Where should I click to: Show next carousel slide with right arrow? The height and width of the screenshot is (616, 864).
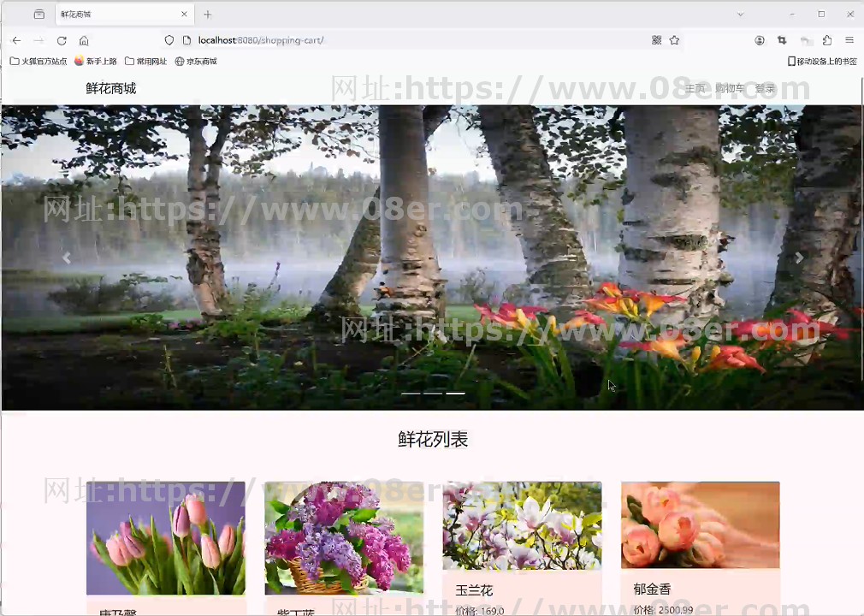799,258
